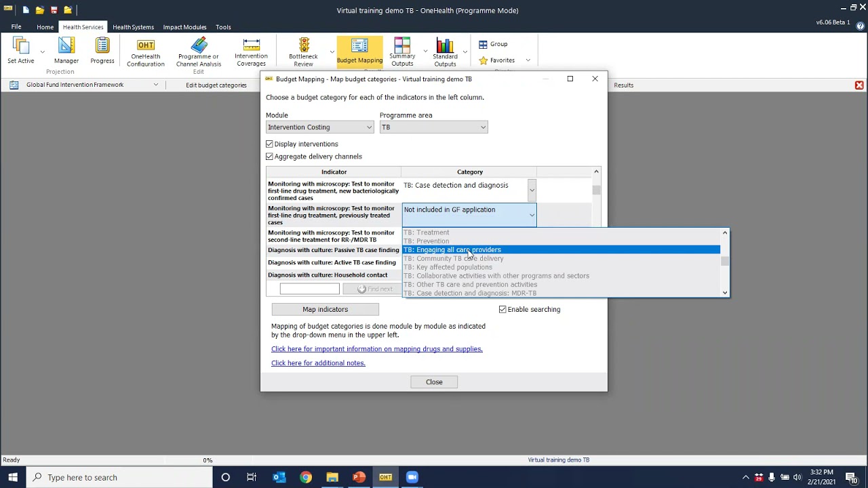868x488 pixels.
Task: Expand the Global Fund Intervention Framework dropdown
Action: tap(155, 85)
